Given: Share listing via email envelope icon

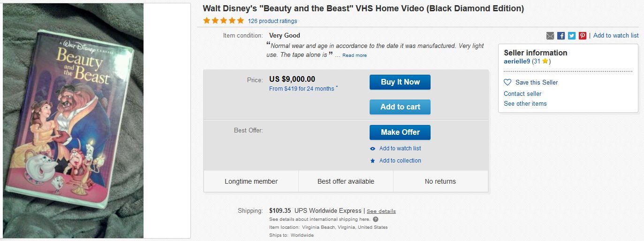Looking at the screenshot, I should click(x=550, y=36).
